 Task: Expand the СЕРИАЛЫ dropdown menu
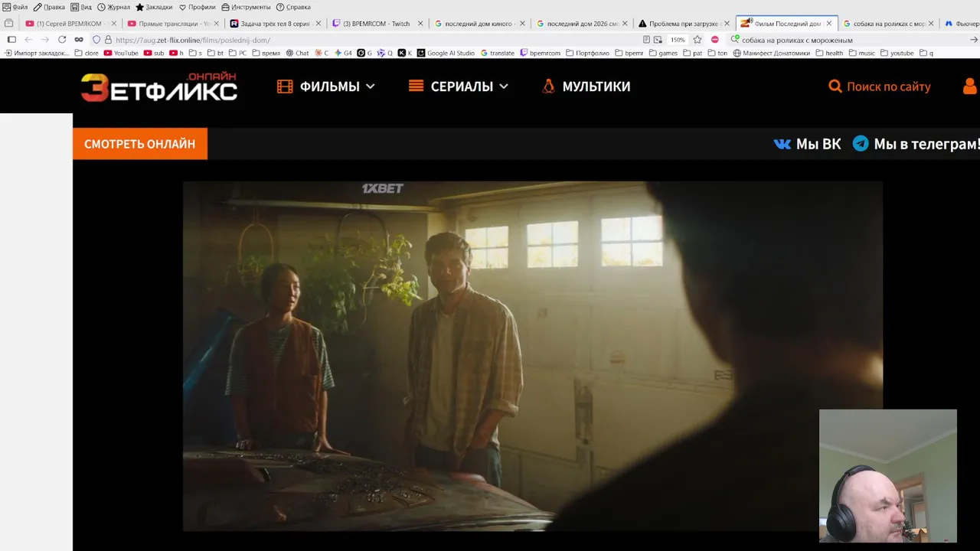tap(458, 86)
